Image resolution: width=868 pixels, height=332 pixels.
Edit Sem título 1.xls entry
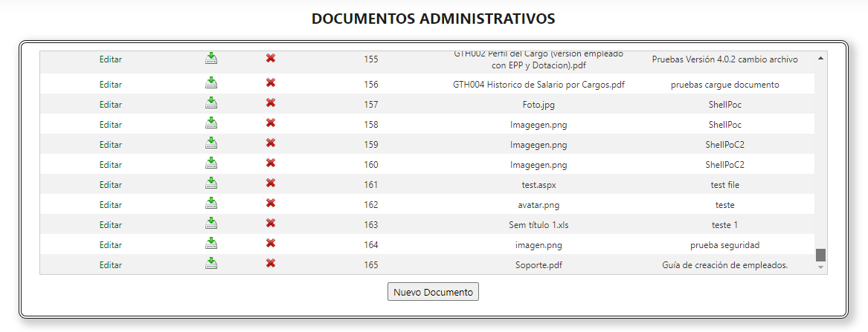tap(111, 225)
